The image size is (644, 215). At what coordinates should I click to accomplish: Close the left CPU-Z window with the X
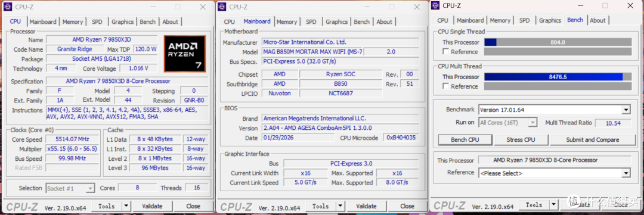pyautogui.click(x=203, y=7)
